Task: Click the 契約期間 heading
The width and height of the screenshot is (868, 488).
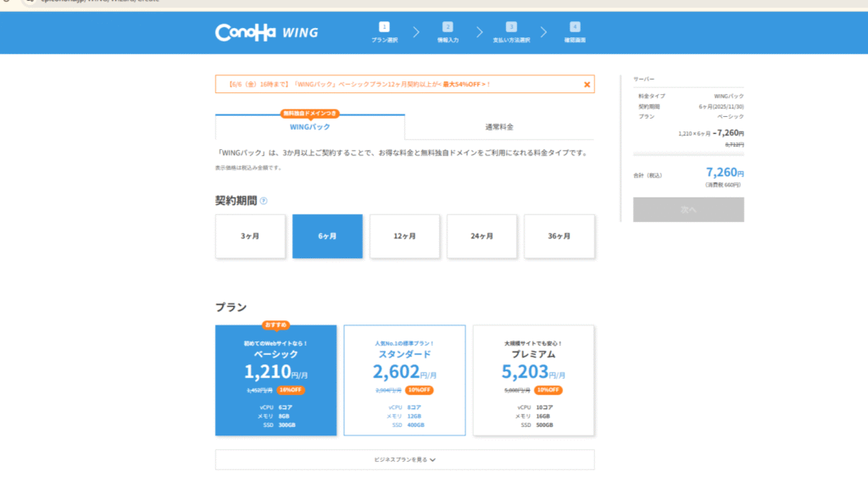Action: coord(236,201)
